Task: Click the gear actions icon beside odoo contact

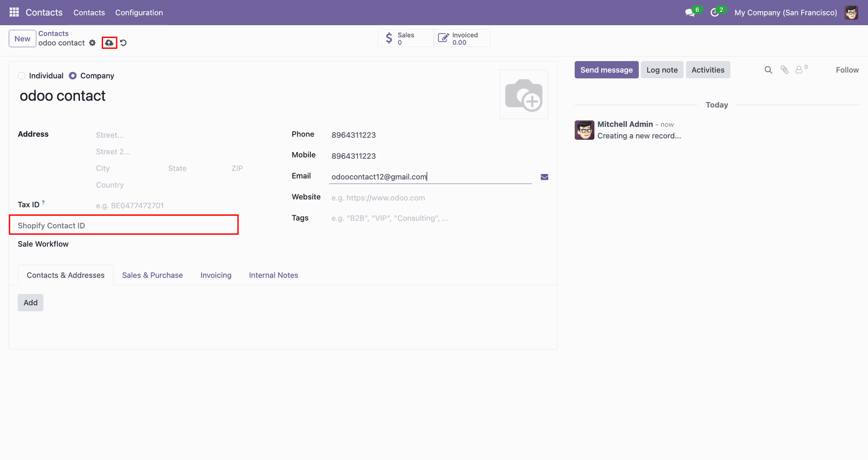Action: tap(92, 43)
